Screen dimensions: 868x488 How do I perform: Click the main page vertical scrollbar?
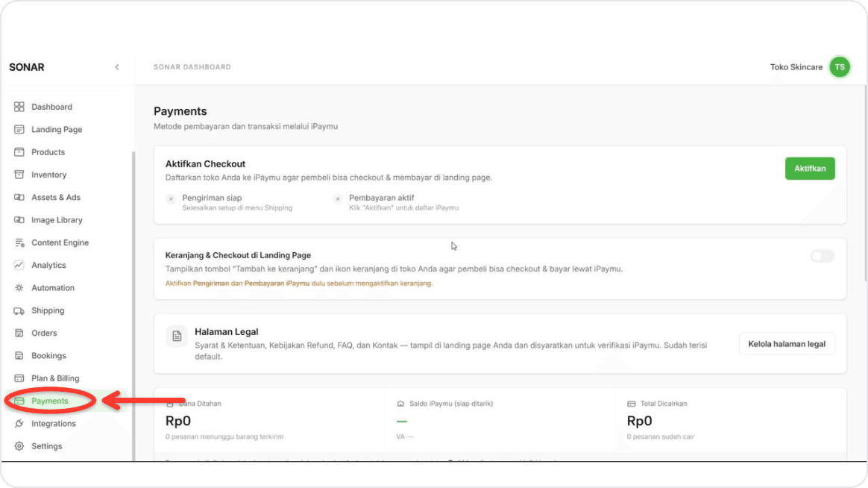(x=865, y=183)
